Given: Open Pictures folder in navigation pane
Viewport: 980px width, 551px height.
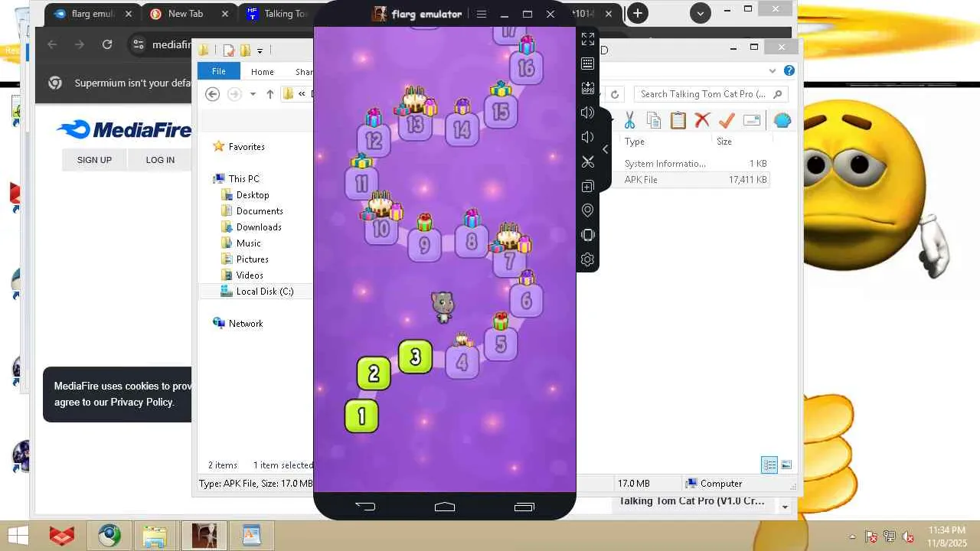Looking at the screenshot, I should click(x=253, y=259).
